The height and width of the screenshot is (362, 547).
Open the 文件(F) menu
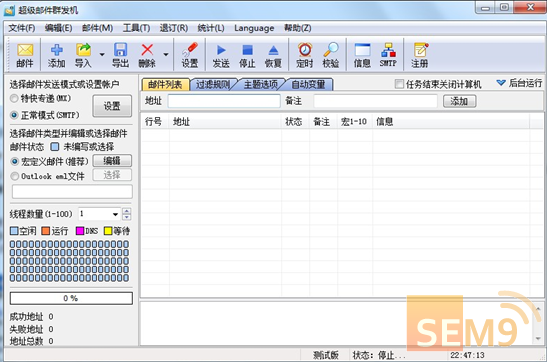pos(22,28)
